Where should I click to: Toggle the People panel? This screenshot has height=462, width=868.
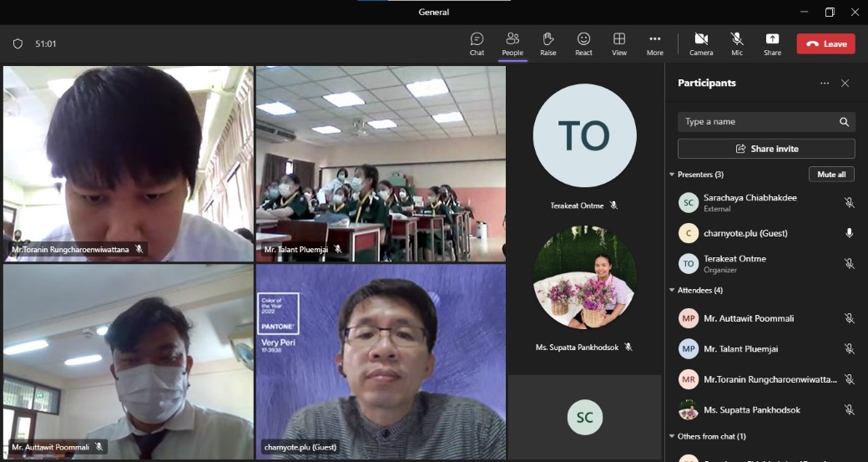click(512, 43)
